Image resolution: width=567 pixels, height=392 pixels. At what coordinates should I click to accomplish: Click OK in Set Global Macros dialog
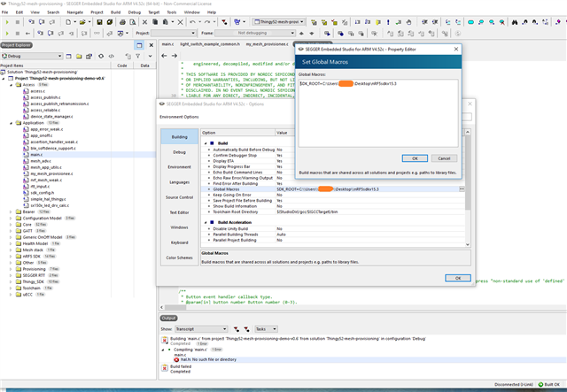coord(415,158)
